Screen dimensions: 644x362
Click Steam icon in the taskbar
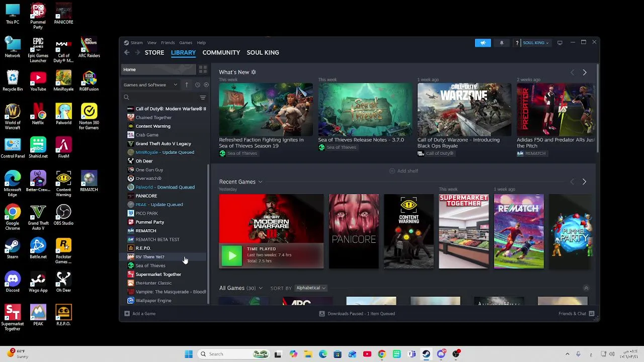click(426, 354)
